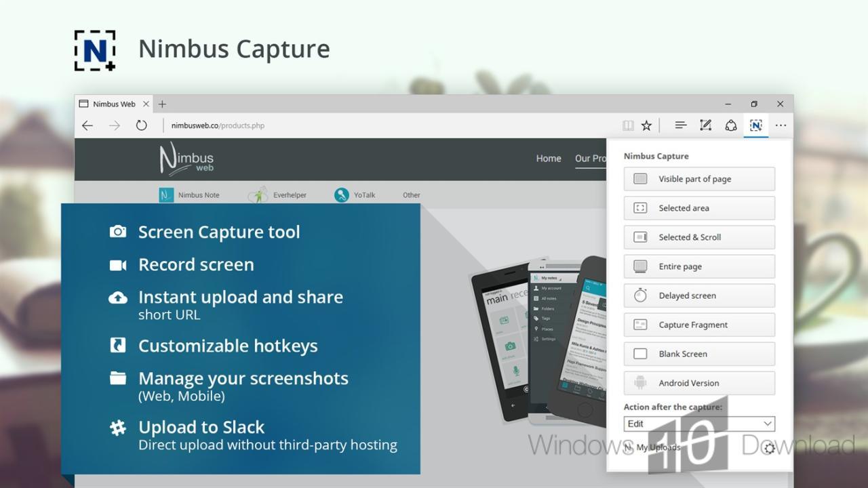Click the Nimbus Capture logo at top
This screenshot has width=868, height=488.
[94, 49]
